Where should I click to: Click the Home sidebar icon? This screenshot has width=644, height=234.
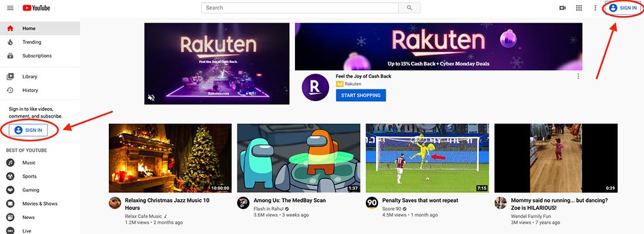10,28
